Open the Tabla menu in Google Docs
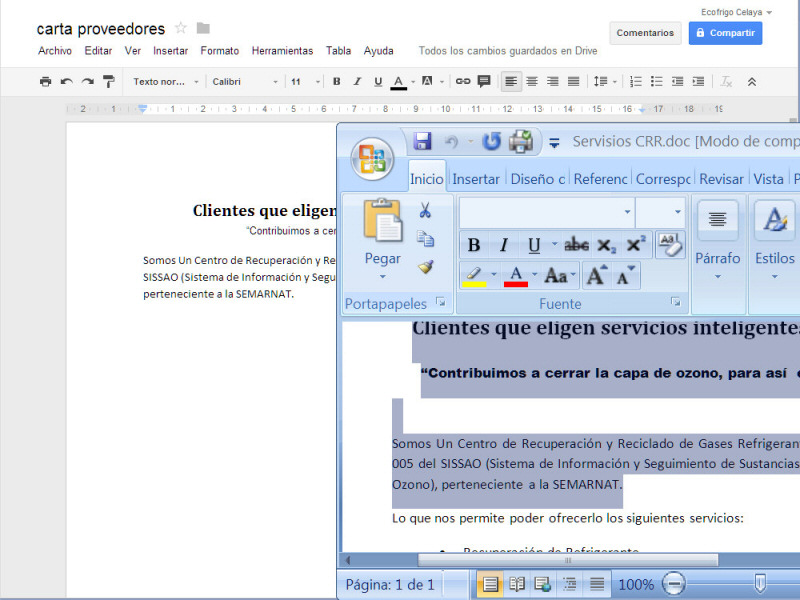 click(x=339, y=51)
